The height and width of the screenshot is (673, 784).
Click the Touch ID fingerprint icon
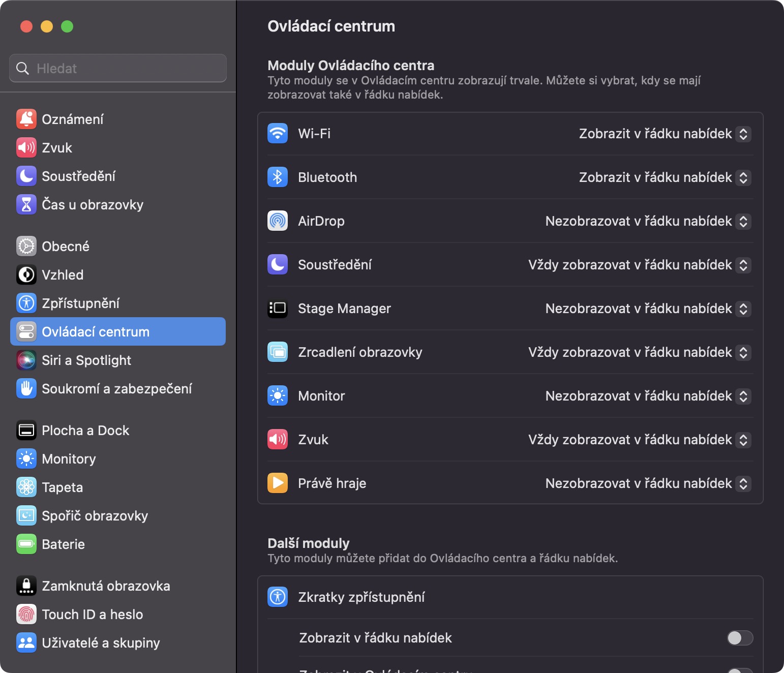pos(26,615)
